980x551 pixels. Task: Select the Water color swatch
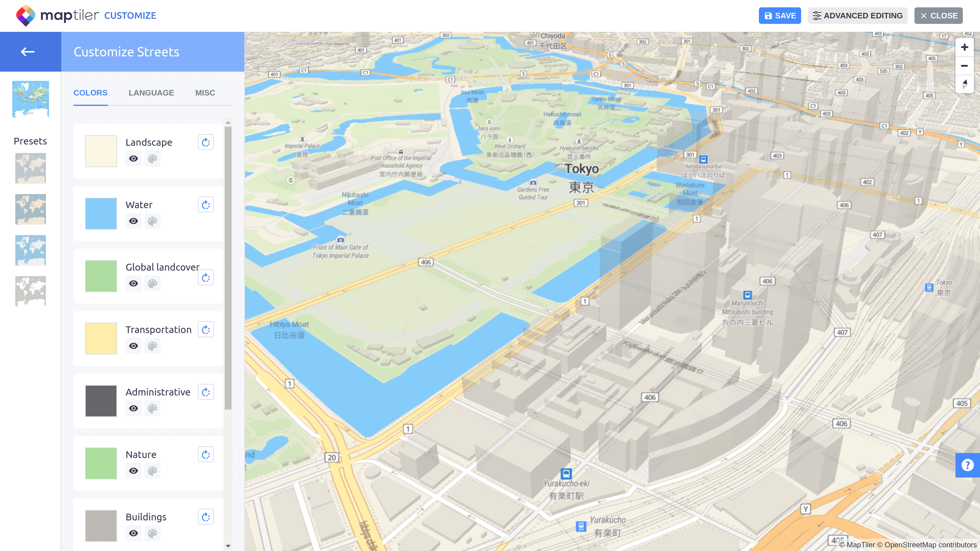(100, 213)
